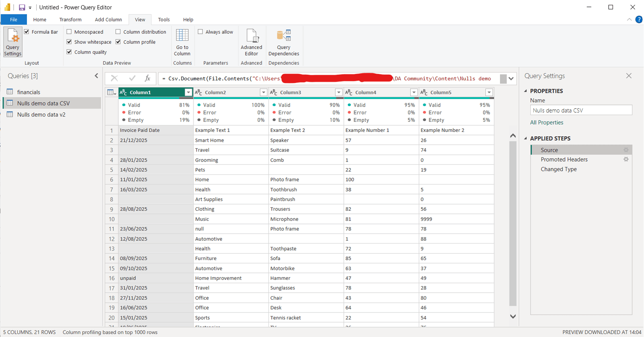Click the '9999' cell

point(456,219)
